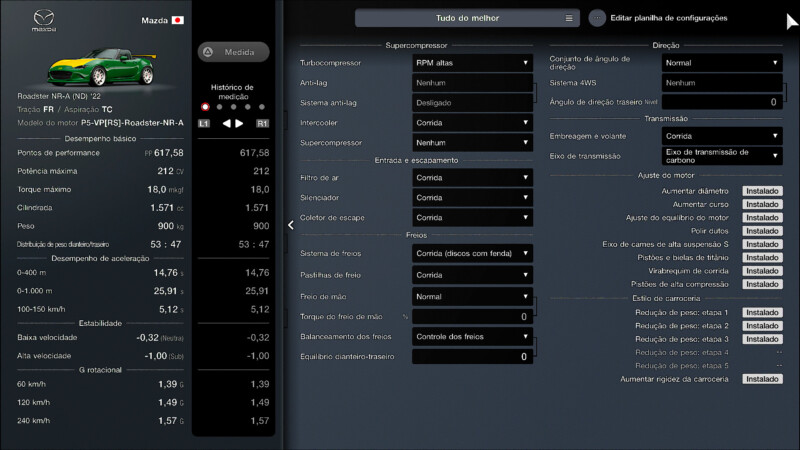Viewport: 800px width, 450px height.
Task: Open the circular edit settings sheet icon
Action: pos(597,18)
